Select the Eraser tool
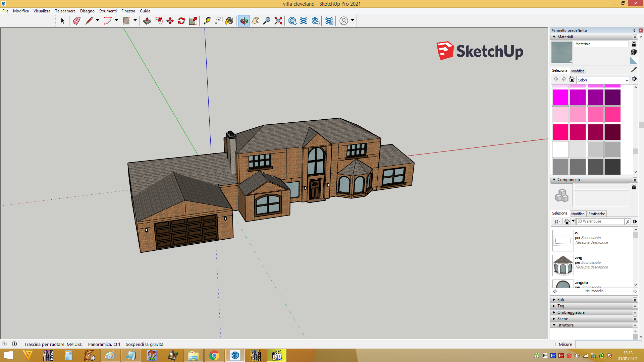 click(x=76, y=21)
